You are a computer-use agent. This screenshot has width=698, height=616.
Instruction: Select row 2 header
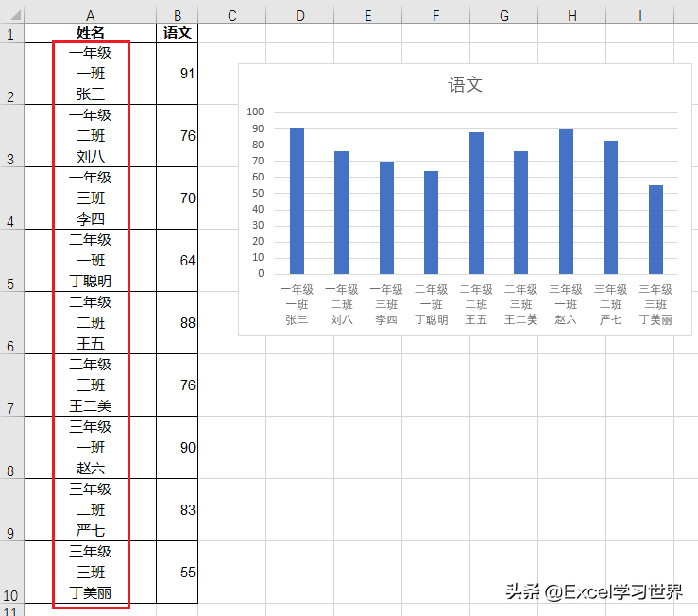pos(12,74)
